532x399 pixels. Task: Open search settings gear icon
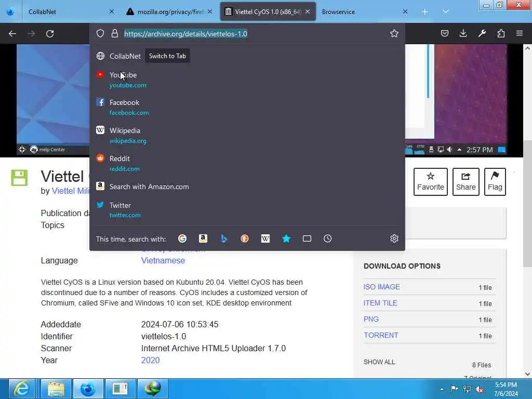(x=394, y=238)
